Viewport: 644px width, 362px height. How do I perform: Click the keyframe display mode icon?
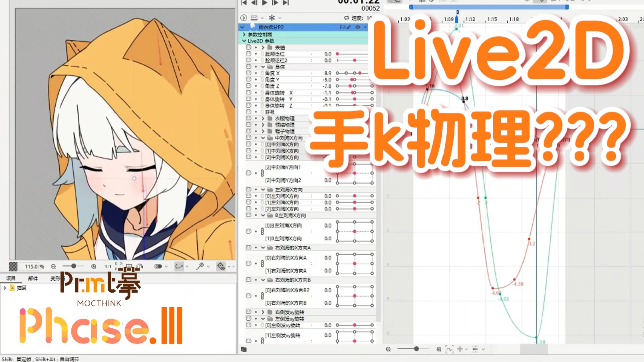coord(254,18)
